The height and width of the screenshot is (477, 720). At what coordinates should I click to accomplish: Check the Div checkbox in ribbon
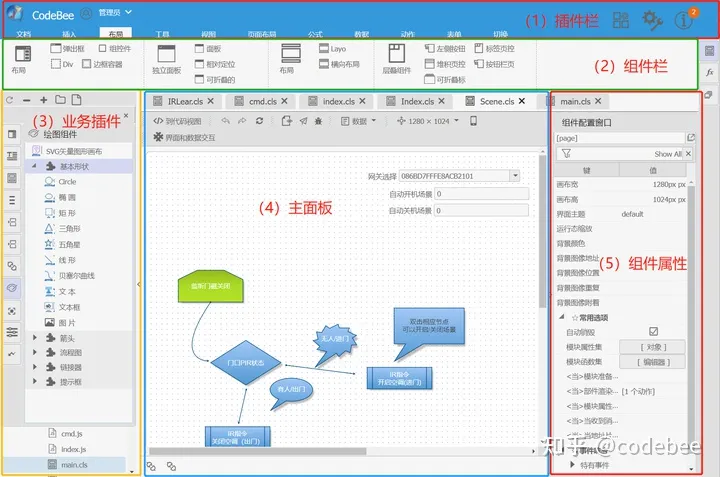(x=56, y=63)
